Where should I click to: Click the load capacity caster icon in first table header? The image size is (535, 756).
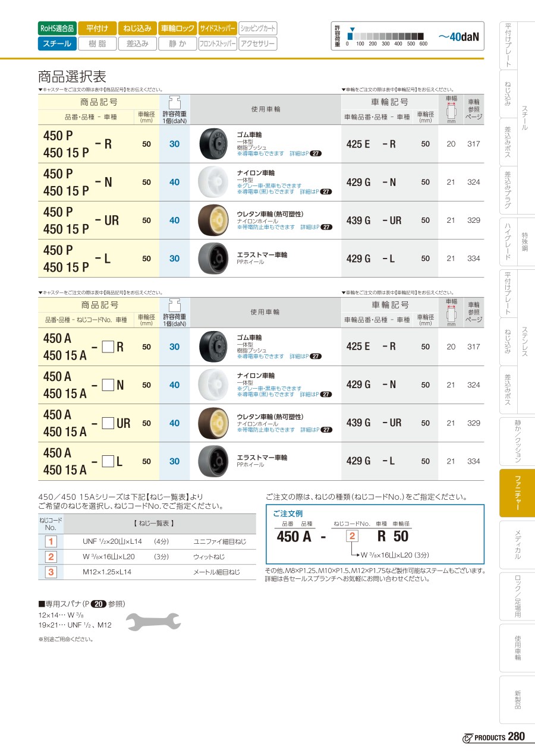[174, 101]
